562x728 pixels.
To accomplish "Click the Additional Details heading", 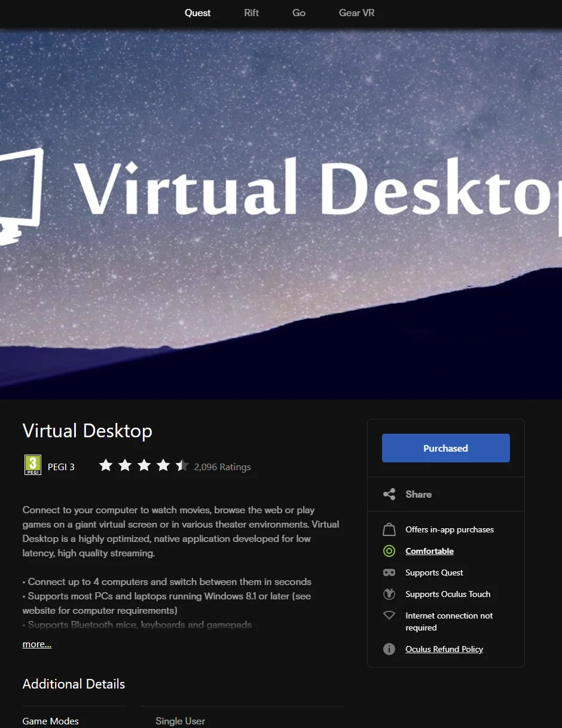I will [x=74, y=684].
